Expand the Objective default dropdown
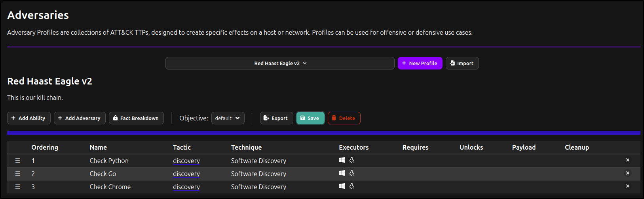 pos(228,118)
